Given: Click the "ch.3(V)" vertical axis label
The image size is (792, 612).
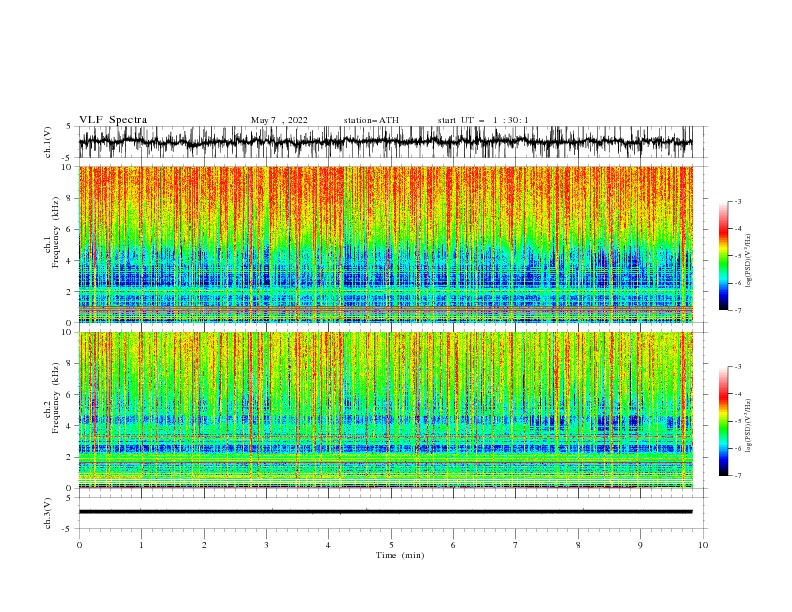Looking at the screenshot, I should pos(48,513).
